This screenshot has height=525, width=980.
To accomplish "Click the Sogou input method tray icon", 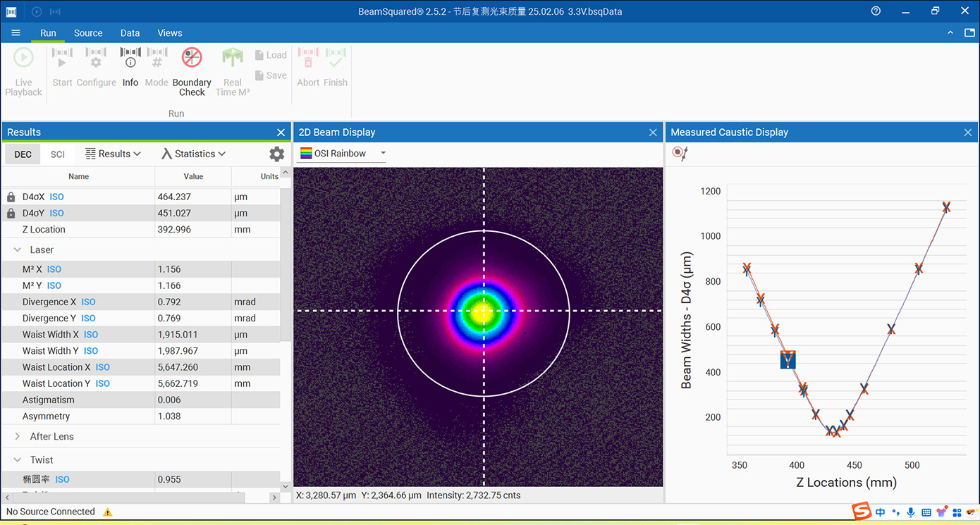I will [860, 512].
